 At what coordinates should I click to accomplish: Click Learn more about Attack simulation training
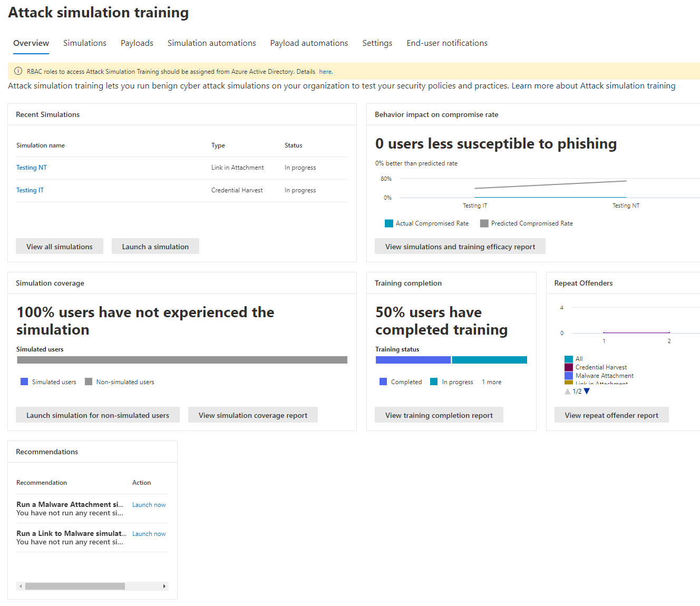(x=592, y=85)
